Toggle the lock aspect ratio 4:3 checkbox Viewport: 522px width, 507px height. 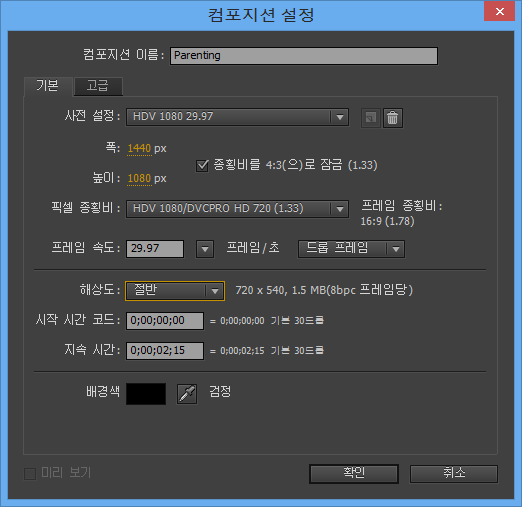tap(202, 165)
